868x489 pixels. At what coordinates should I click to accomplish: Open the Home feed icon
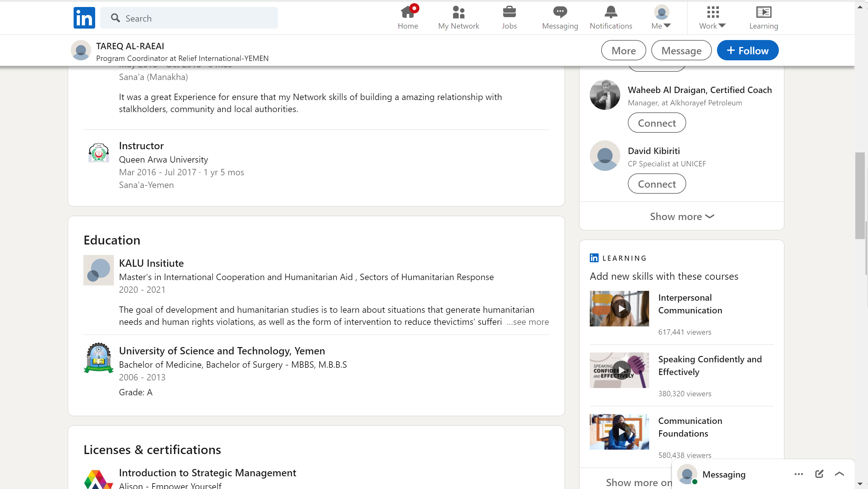(x=408, y=12)
